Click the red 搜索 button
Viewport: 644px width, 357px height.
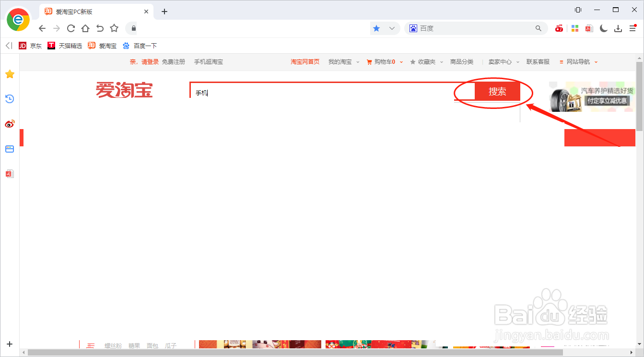tap(497, 92)
